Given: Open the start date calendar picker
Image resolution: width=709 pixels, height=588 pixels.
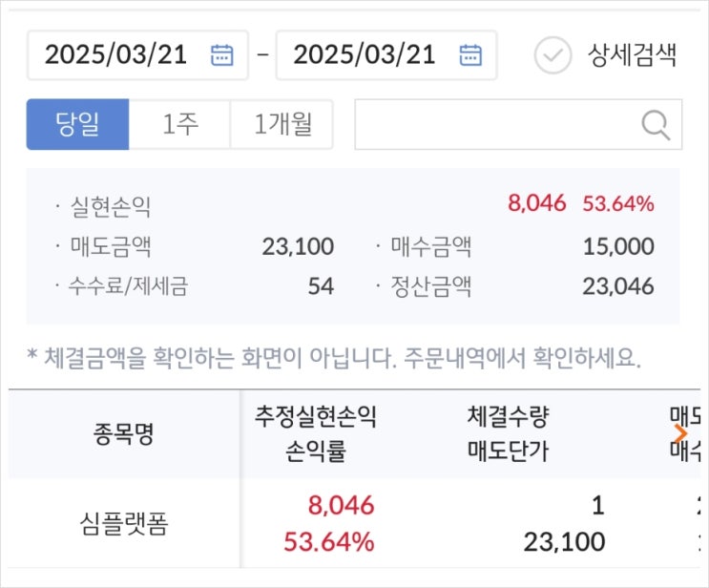Looking at the screenshot, I should pyautogui.click(x=221, y=54).
